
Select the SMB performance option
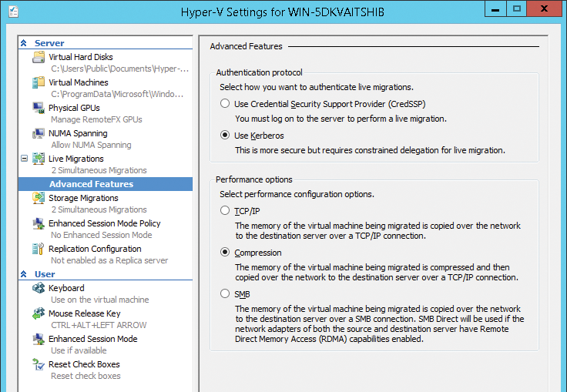point(225,293)
